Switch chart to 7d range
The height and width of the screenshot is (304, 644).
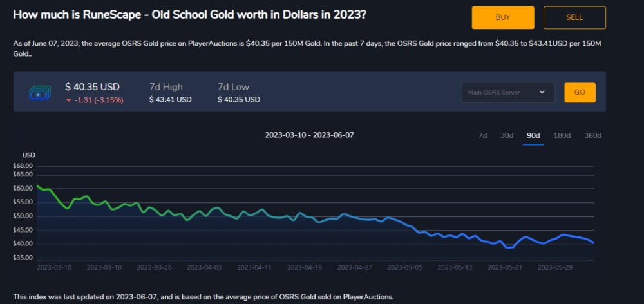coord(482,135)
